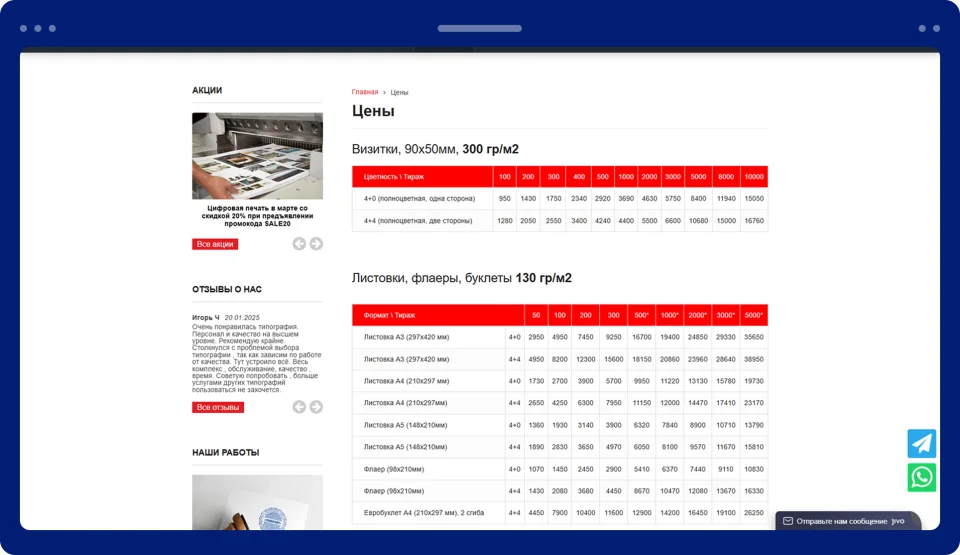Select price 35650 in the flyers table
The image size is (960, 555).
click(x=754, y=337)
